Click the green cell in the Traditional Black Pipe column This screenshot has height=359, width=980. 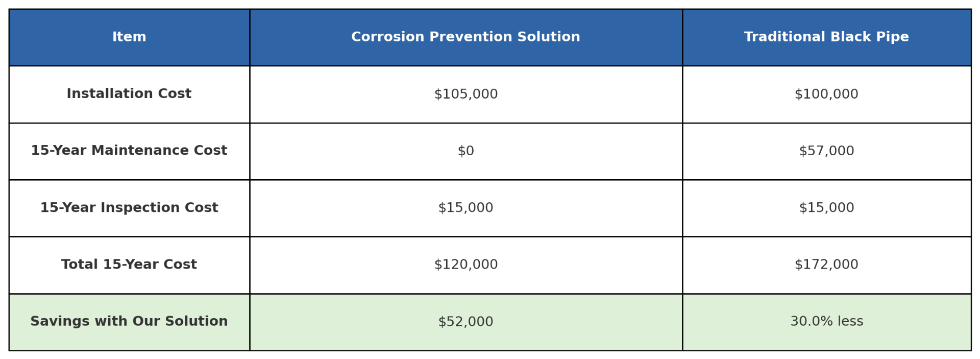[x=826, y=322]
